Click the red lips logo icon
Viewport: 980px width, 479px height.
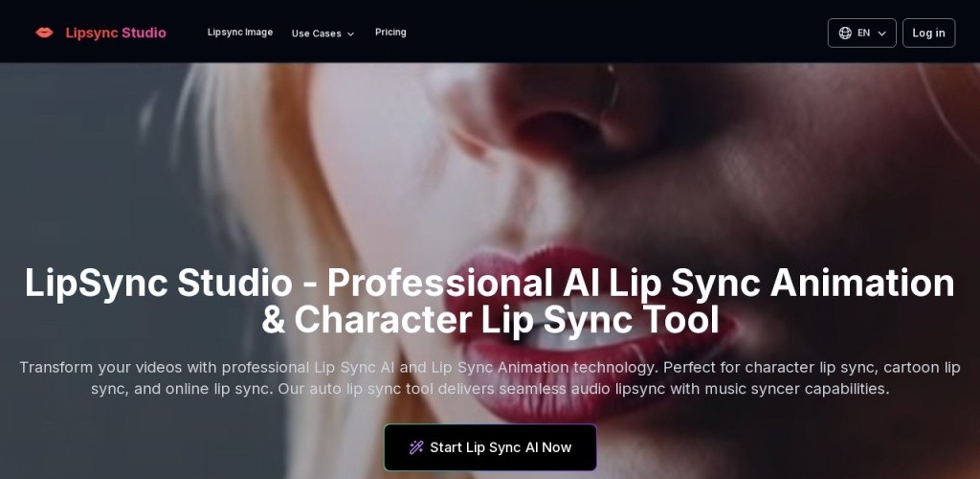[44, 33]
